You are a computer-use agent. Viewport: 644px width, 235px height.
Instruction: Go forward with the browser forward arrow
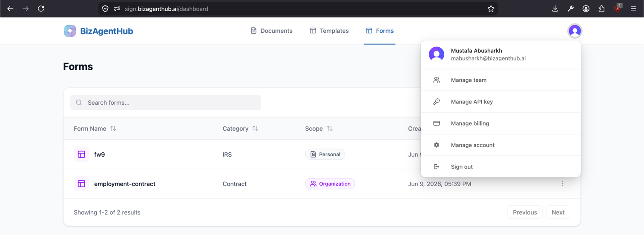pyautogui.click(x=26, y=9)
